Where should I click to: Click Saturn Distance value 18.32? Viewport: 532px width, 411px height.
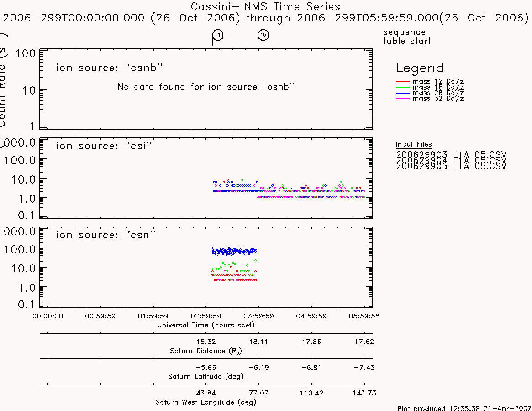pos(206,342)
